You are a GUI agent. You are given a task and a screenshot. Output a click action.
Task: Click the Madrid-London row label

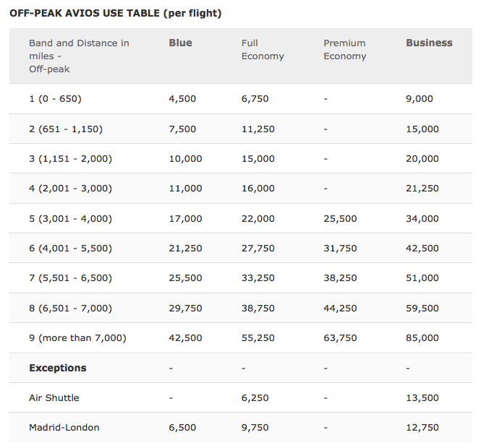pos(64,427)
